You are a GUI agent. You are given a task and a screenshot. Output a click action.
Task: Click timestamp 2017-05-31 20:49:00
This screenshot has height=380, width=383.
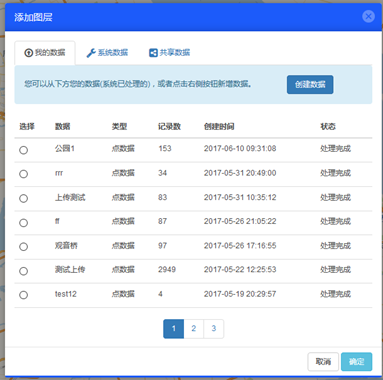[240, 173]
